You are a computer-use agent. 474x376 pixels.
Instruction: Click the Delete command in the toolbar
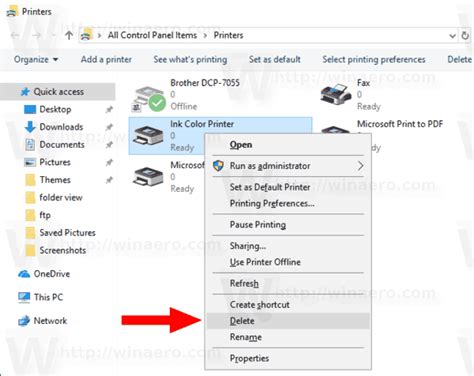pos(460,60)
